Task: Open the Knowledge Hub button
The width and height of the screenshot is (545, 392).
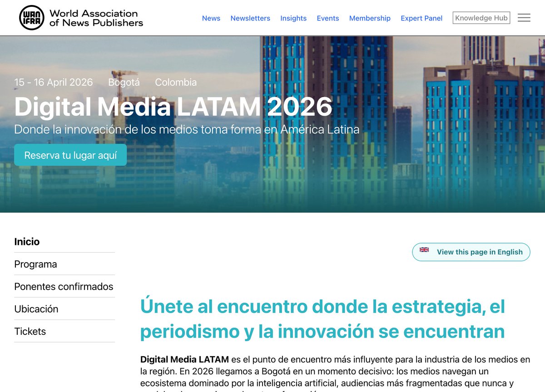Action: coord(481,18)
